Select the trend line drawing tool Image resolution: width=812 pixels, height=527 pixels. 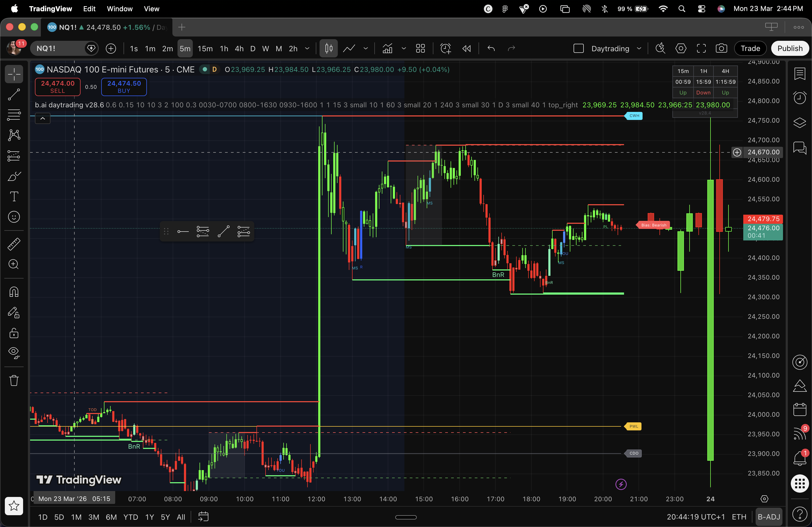(x=14, y=94)
